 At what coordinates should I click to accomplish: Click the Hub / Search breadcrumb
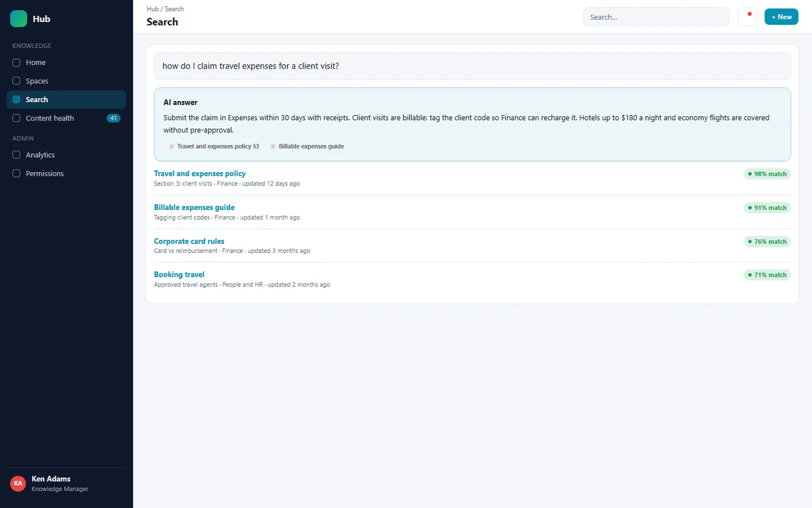(x=165, y=9)
